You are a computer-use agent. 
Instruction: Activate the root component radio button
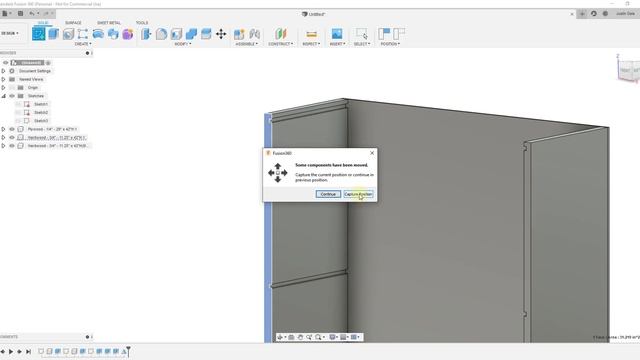click(x=48, y=63)
